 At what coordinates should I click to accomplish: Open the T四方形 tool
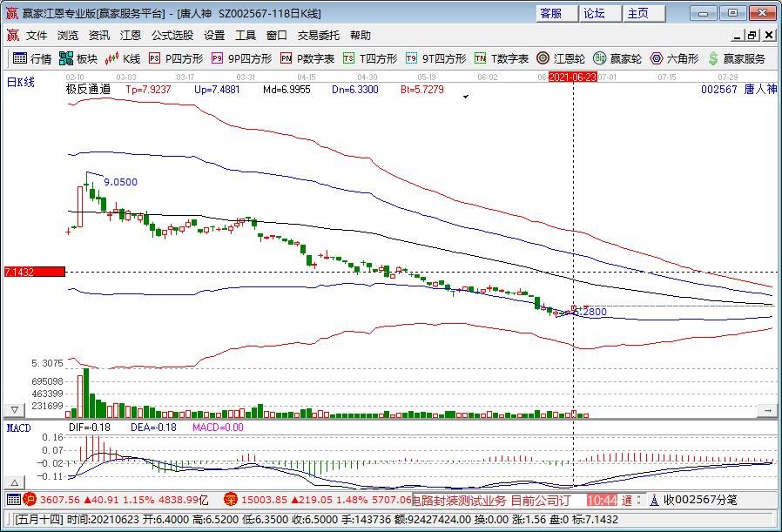[x=370, y=59]
